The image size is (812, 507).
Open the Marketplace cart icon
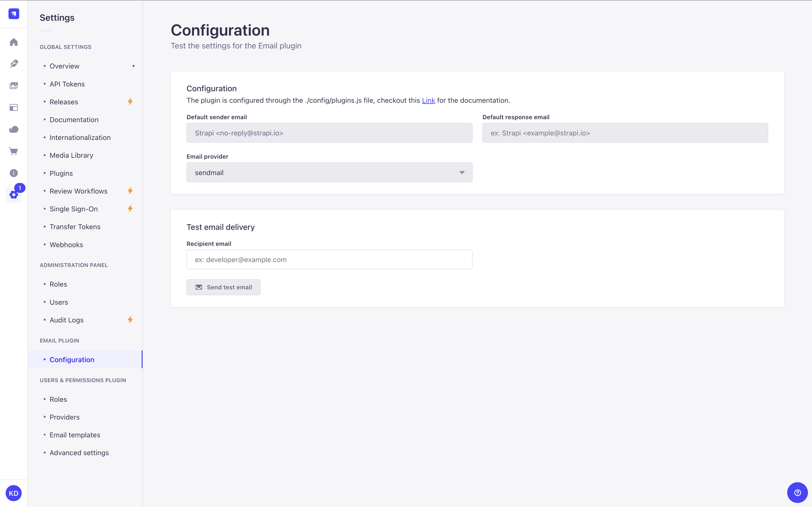[x=14, y=151]
